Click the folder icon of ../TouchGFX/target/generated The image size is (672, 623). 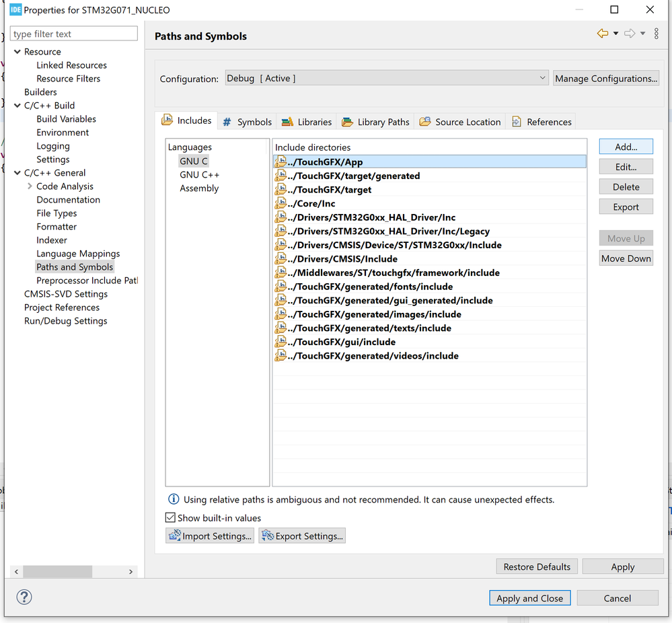[281, 176]
